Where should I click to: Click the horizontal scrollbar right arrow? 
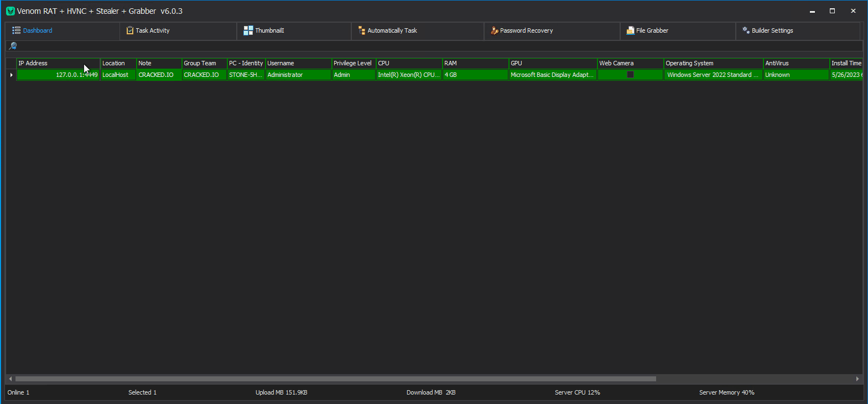coord(857,379)
